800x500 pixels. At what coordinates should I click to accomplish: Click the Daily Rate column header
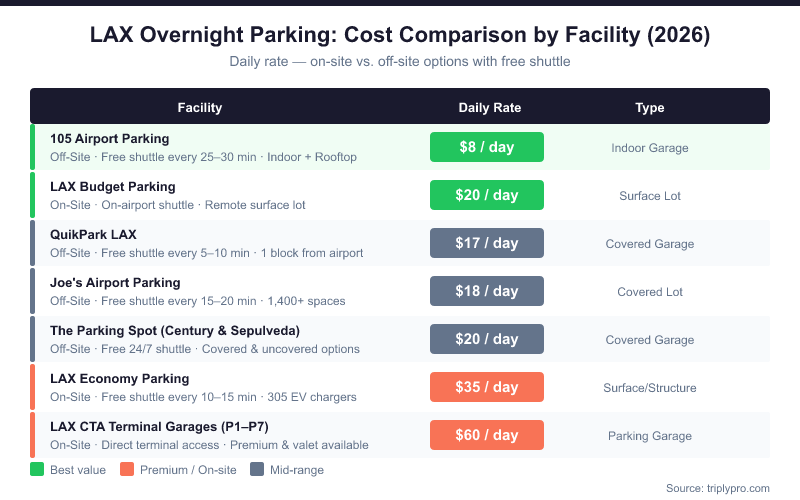490,108
